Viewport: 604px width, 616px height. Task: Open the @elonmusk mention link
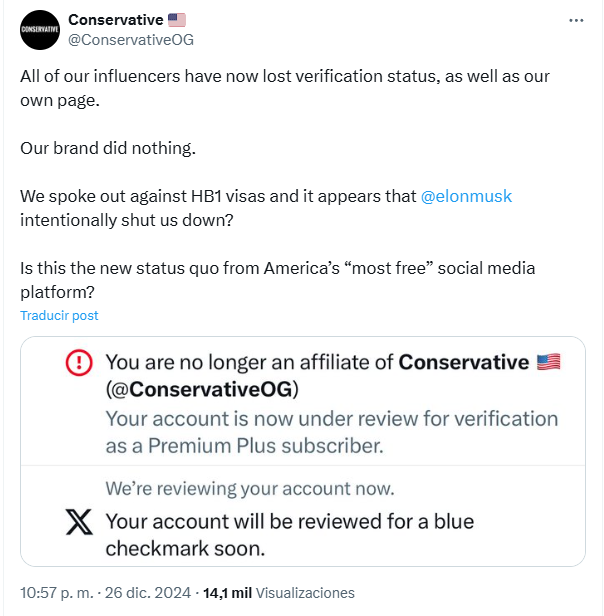point(467,197)
